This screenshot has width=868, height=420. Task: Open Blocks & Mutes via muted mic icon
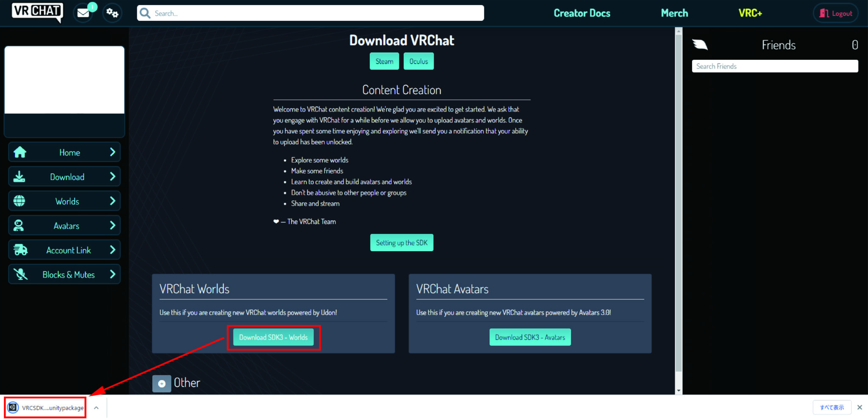20,274
